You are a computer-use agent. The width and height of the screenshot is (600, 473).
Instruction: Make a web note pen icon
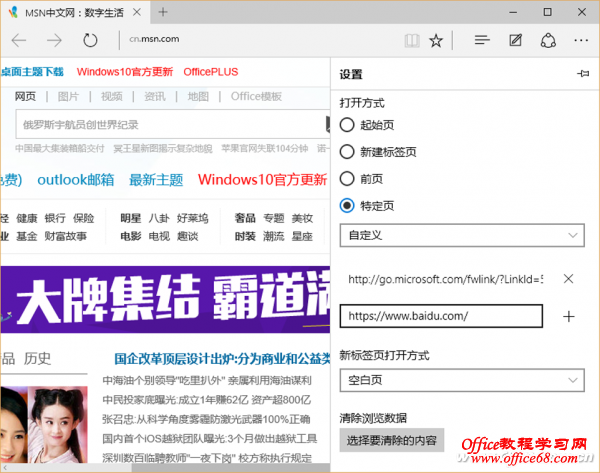tap(515, 40)
